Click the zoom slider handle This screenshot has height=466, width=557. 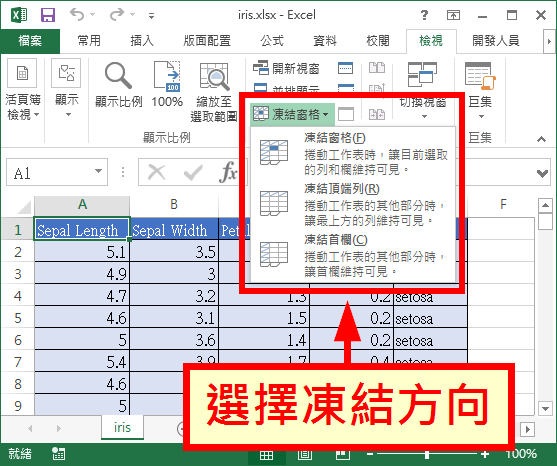point(427,454)
